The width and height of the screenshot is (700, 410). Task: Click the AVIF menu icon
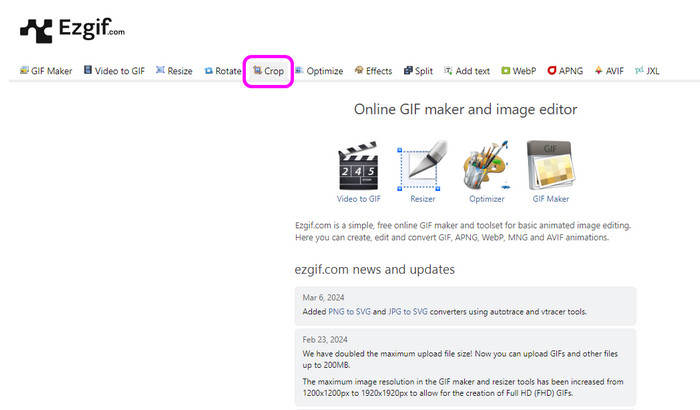598,70
